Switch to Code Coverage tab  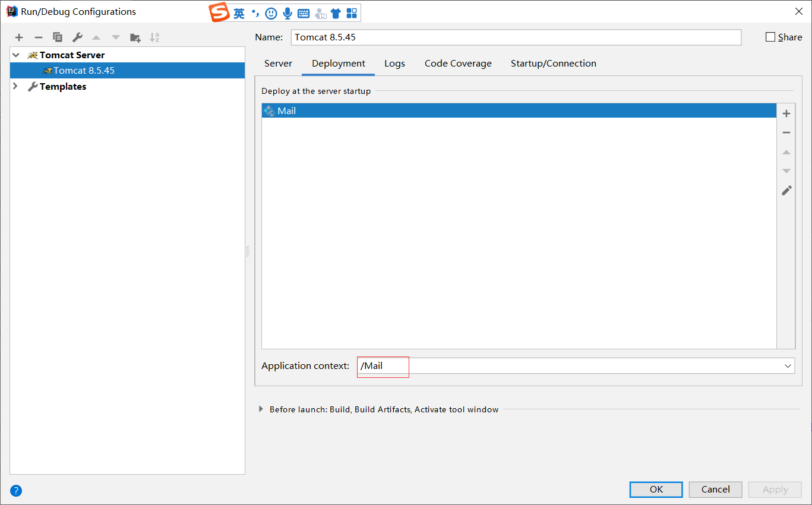458,64
